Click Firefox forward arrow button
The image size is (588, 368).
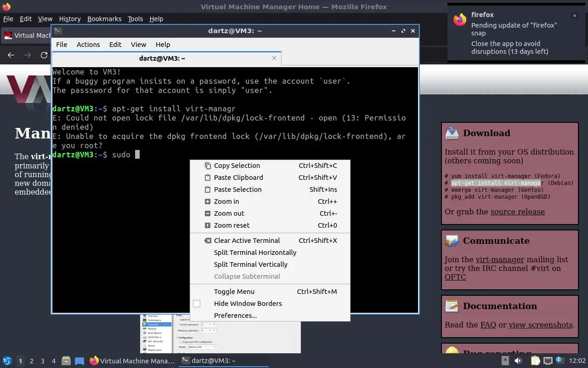pos(28,55)
